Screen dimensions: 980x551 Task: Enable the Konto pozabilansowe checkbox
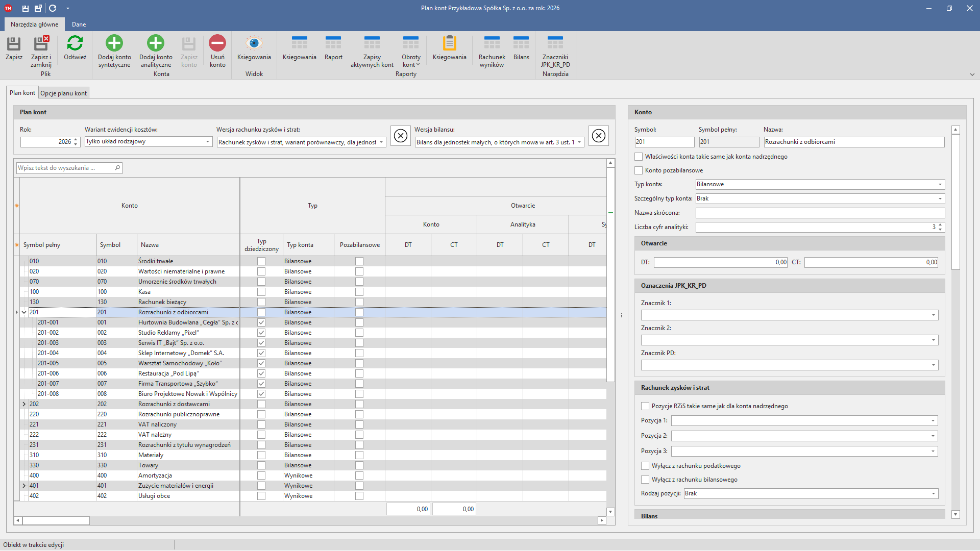click(639, 170)
